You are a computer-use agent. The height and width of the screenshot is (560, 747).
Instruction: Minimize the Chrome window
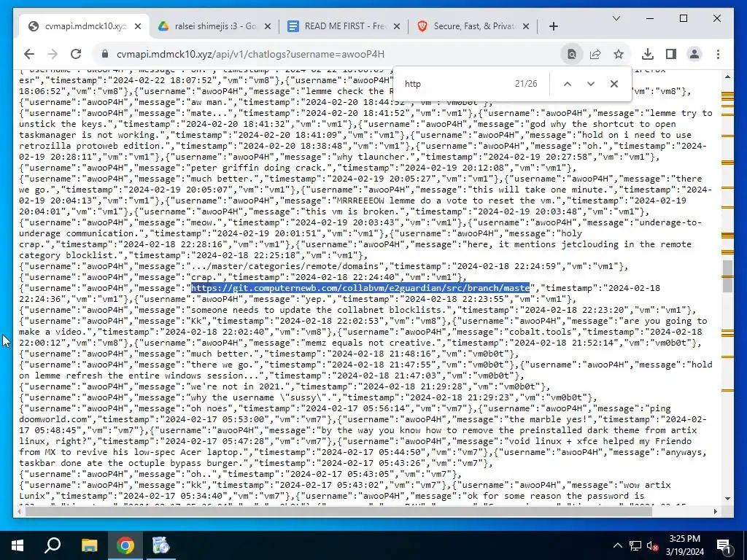[x=650, y=18]
